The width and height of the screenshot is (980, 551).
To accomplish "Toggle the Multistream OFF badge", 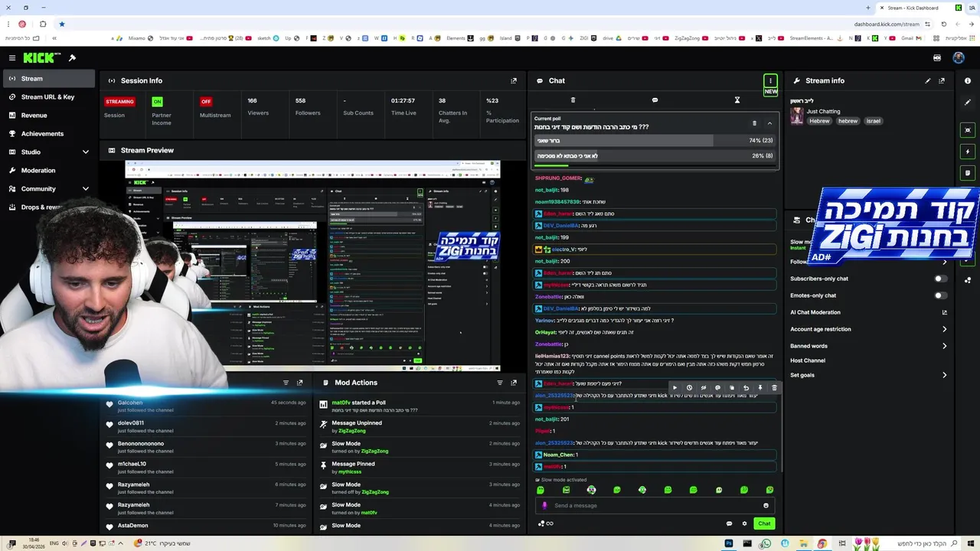I will [206, 101].
